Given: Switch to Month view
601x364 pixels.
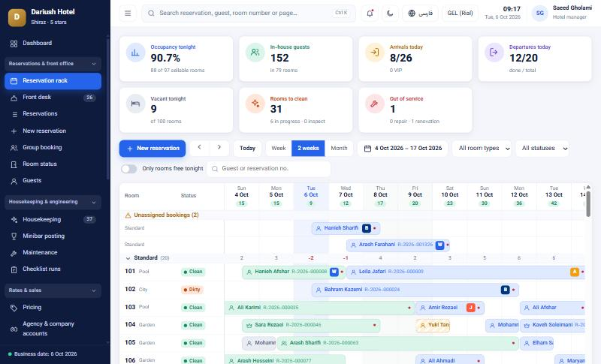Looking at the screenshot, I should point(339,148).
